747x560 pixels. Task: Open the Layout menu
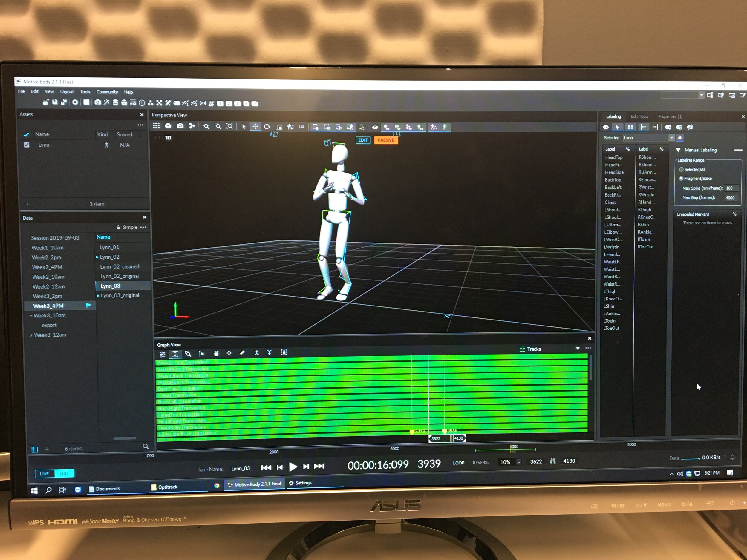pos(67,92)
